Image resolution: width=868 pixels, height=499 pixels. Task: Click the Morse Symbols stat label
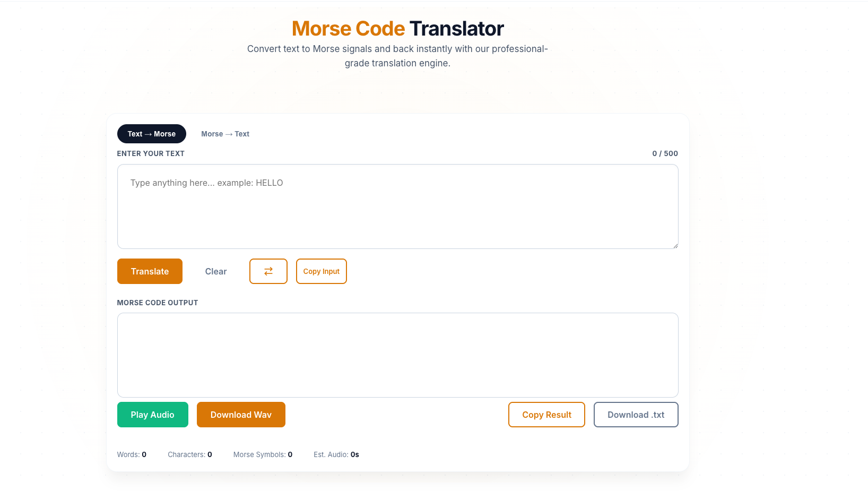(x=262, y=454)
